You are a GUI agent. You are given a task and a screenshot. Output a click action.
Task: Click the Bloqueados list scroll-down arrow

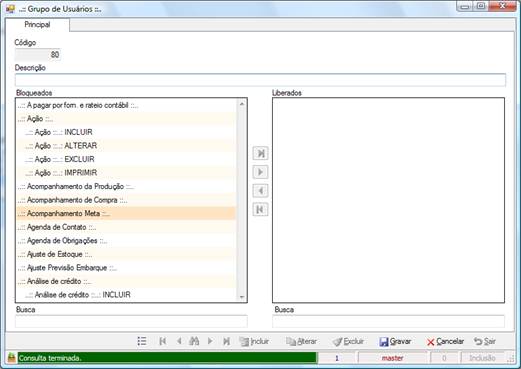tap(242, 297)
